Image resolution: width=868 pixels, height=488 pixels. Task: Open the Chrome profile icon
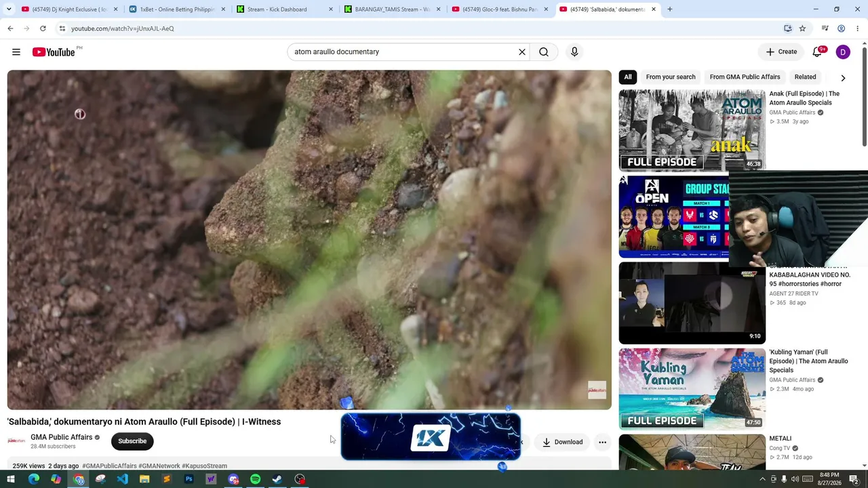click(x=841, y=28)
